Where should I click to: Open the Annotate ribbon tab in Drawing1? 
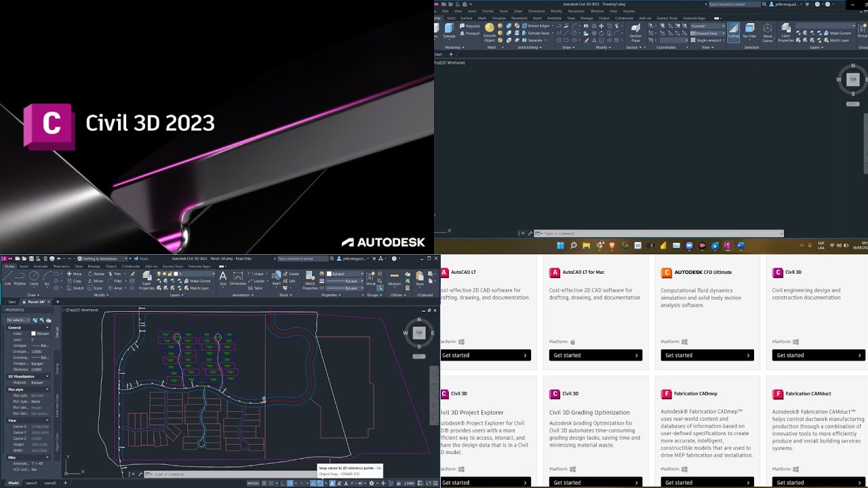click(554, 18)
